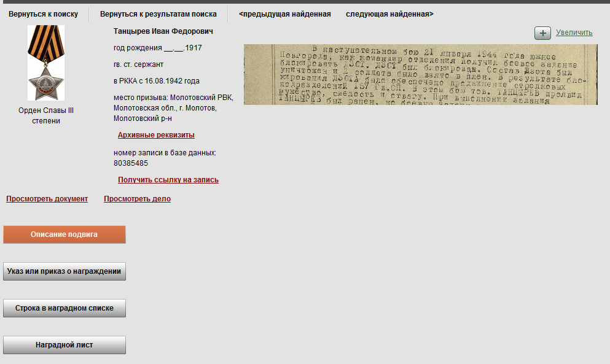Viewport: 610px width, 364px height.
Task: Open the Наградной лист section
Action: tap(64, 345)
